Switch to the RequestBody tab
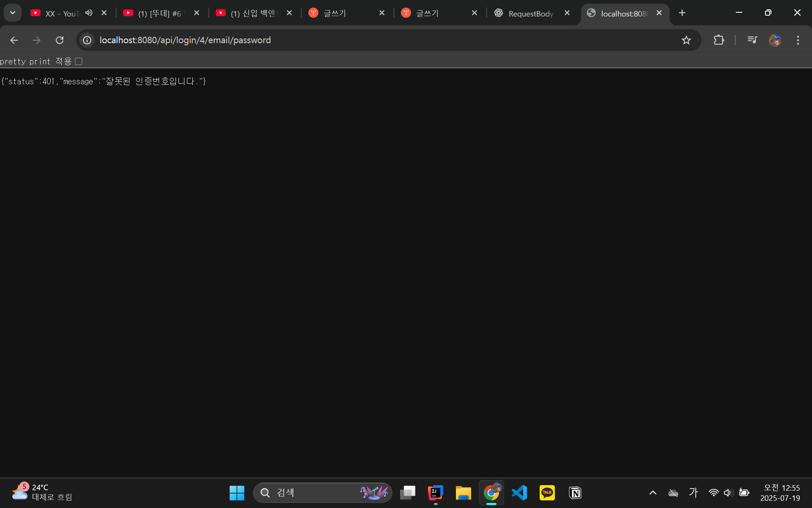Screen dimensions: 812x508 click(x=530, y=14)
